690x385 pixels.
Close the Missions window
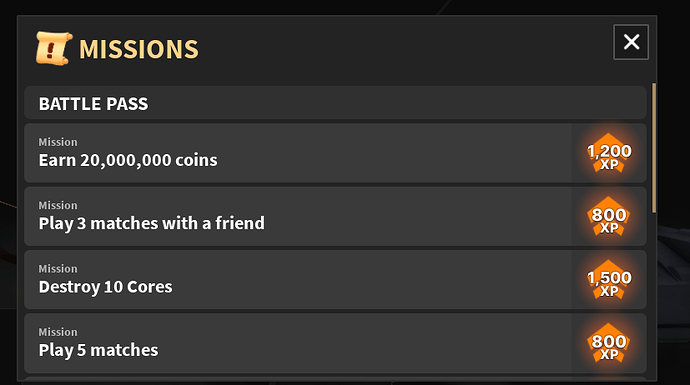[631, 42]
